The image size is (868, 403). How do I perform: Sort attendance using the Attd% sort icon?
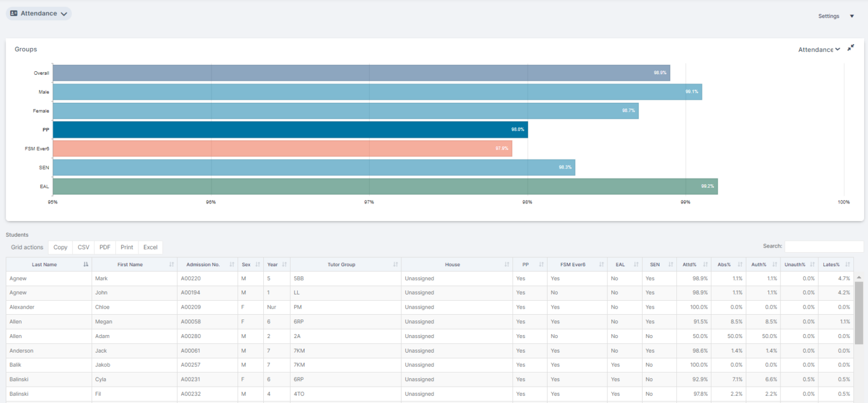(705, 264)
